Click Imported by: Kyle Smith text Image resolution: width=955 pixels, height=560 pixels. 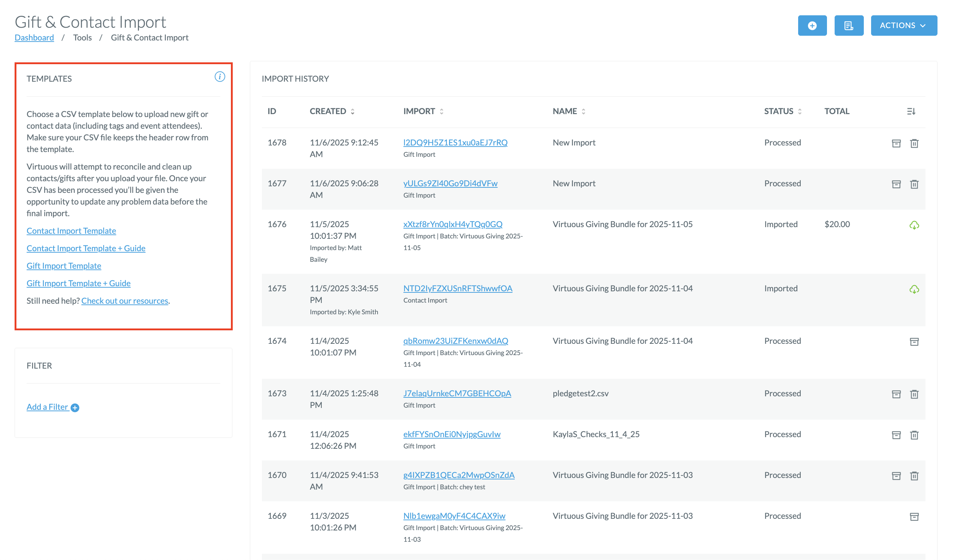[x=344, y=312]
